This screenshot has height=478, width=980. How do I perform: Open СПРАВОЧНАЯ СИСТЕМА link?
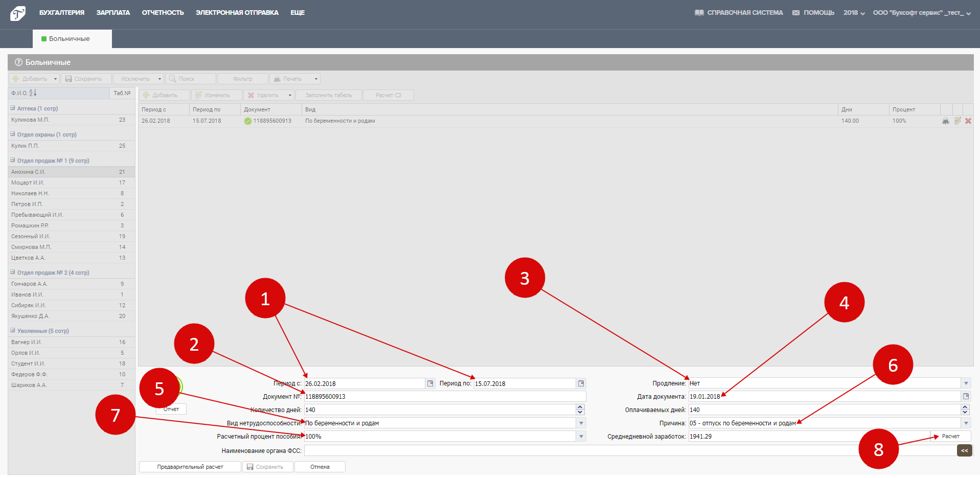point(739,13)
